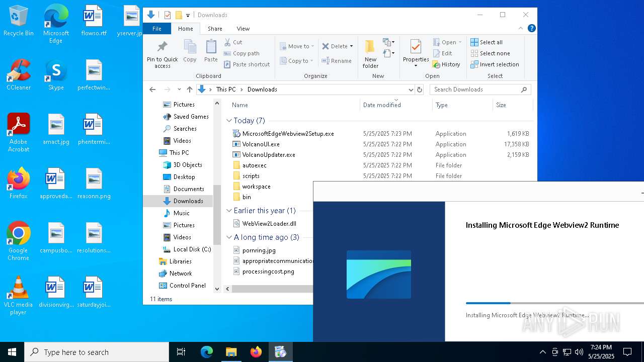Collapse the A long time ago group
Viewport: 644px width, 362px height.
click(x=229, y=237)
